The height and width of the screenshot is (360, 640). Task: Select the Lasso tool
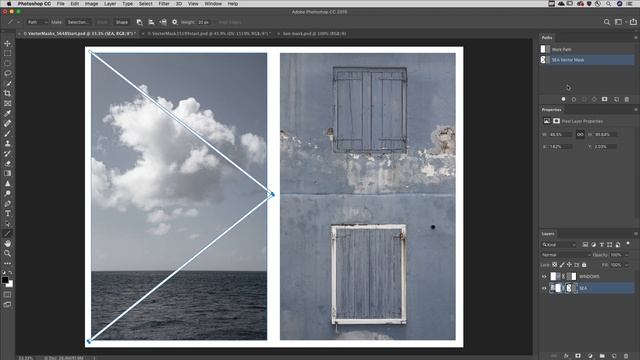7,73
